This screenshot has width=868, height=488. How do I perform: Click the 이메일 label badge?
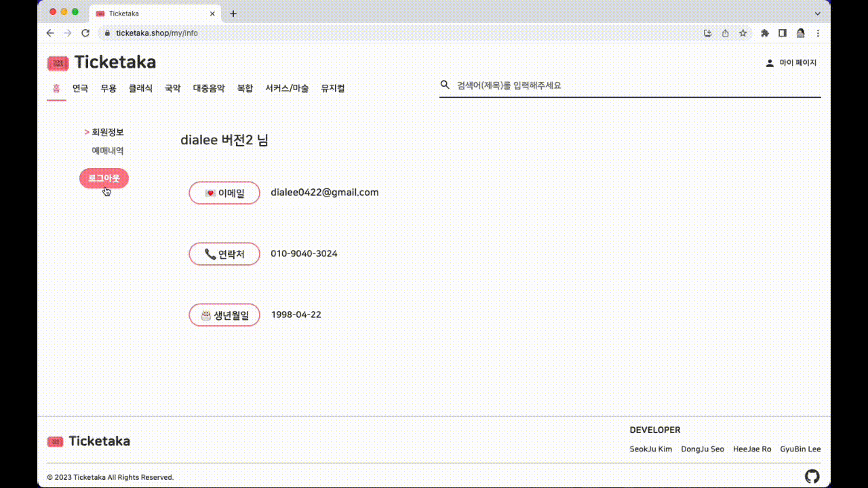tap(224, 192)
